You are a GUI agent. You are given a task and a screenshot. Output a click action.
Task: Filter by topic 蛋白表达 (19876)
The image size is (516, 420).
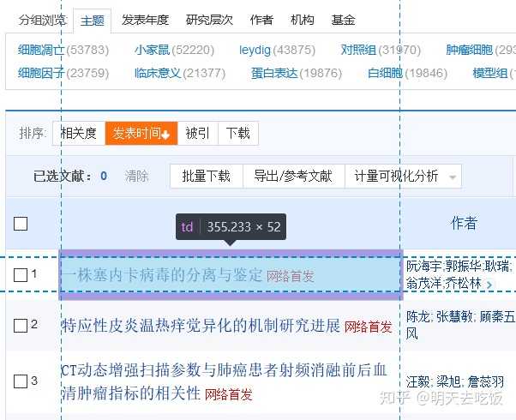(297, 73)
